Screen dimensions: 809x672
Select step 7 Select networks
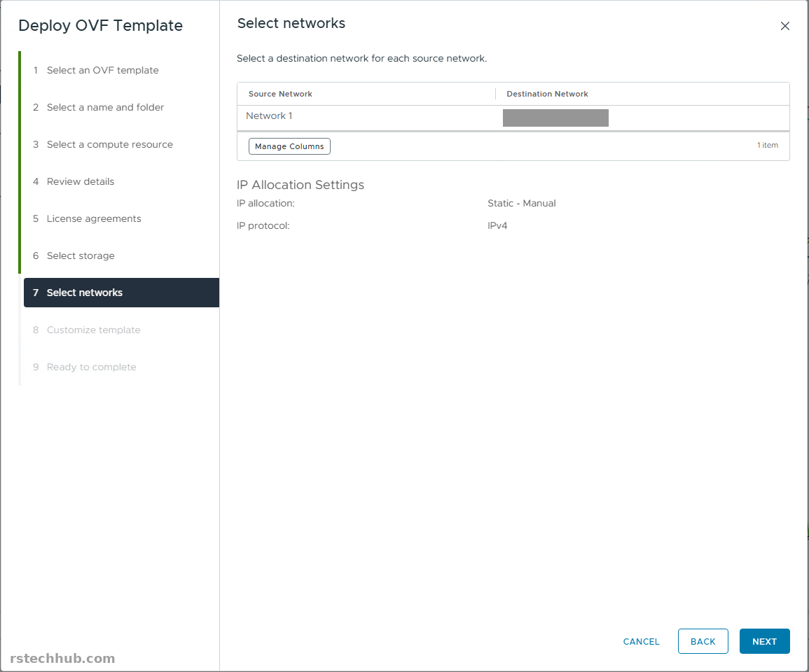tap(121, 293)
